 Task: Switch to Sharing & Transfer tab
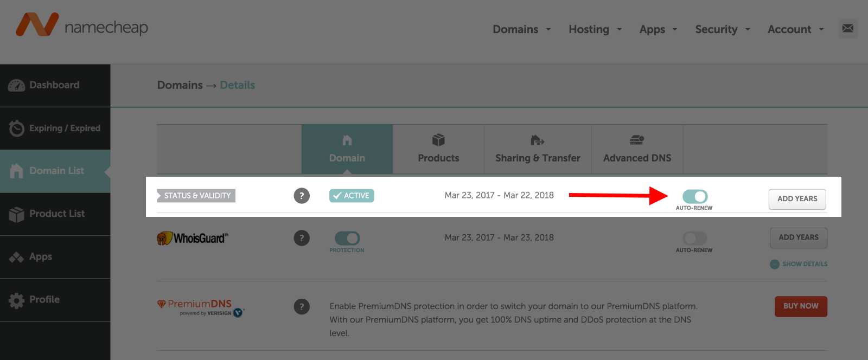tap(538, 149)
